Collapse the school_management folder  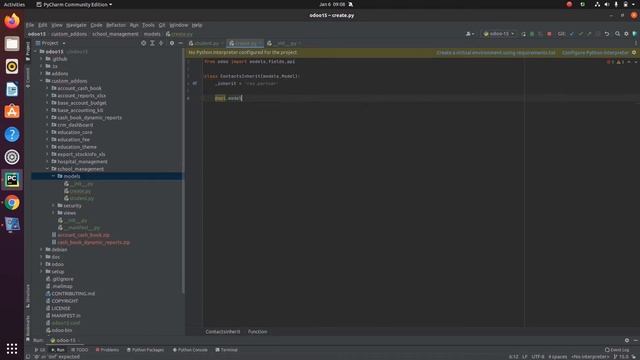point(47,169)
